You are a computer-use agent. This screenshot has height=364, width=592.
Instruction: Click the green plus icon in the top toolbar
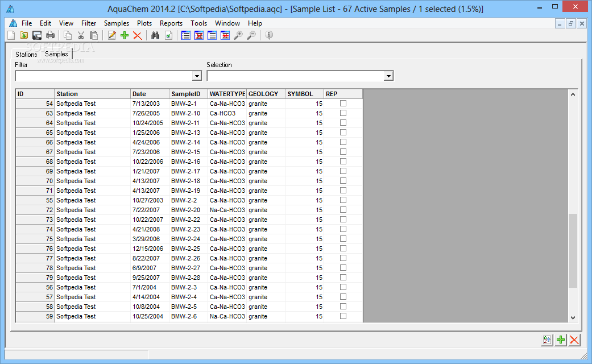click(125, 35)
